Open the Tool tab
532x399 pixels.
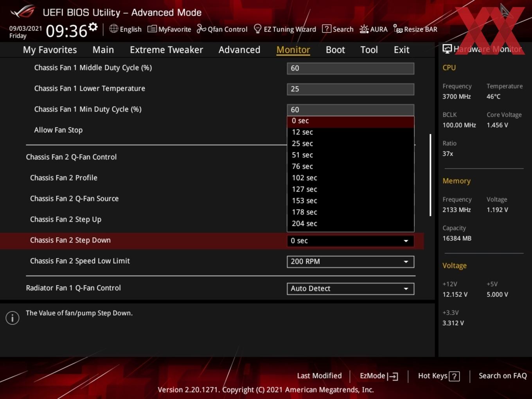pyautogui.click(x=369, y=50)
